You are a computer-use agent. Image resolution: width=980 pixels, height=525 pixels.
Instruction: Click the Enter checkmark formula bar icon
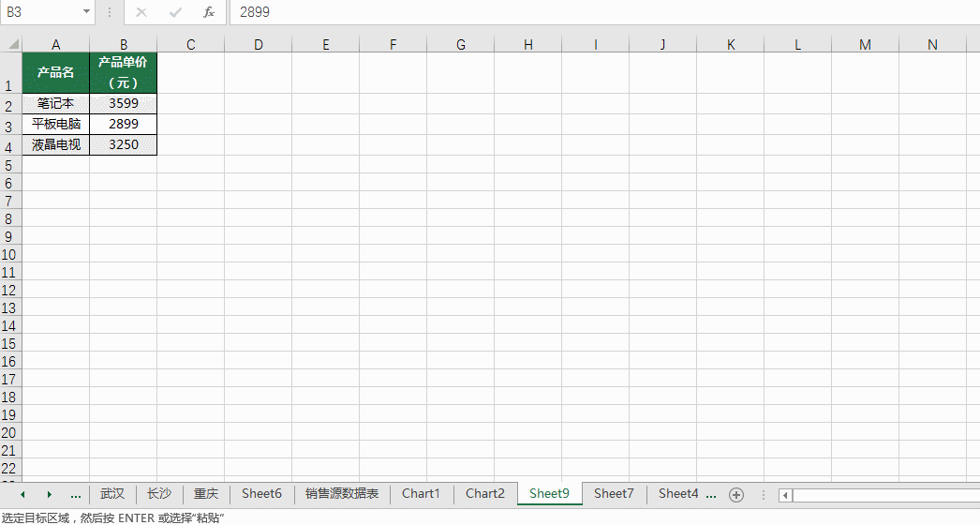tap(175, 12)
